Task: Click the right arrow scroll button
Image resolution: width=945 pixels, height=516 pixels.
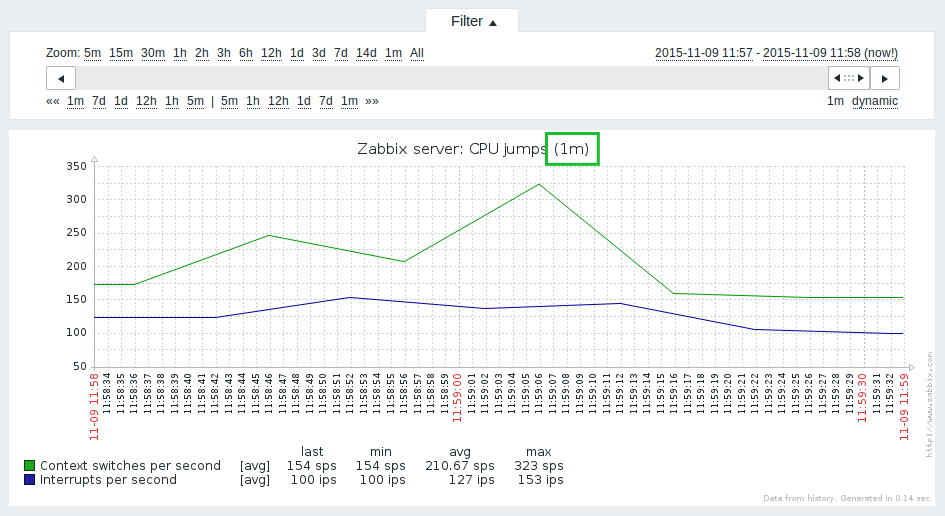Action: [x=885, y=78]
